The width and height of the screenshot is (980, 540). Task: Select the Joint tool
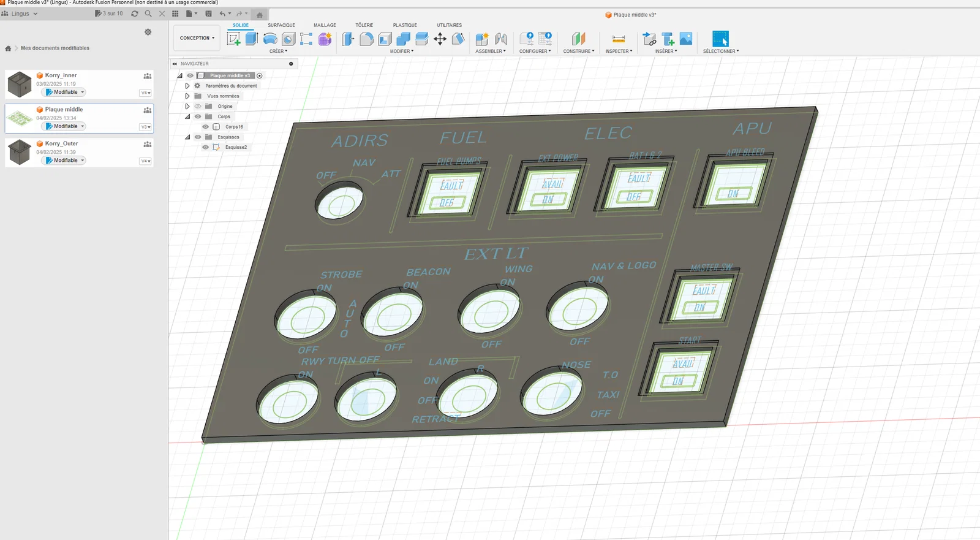coord(501,39)
